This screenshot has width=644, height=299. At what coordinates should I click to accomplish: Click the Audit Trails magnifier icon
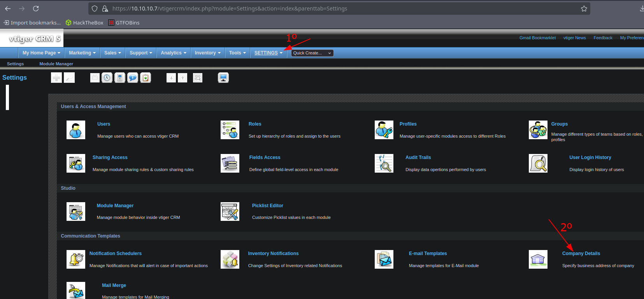coord(384,163)
